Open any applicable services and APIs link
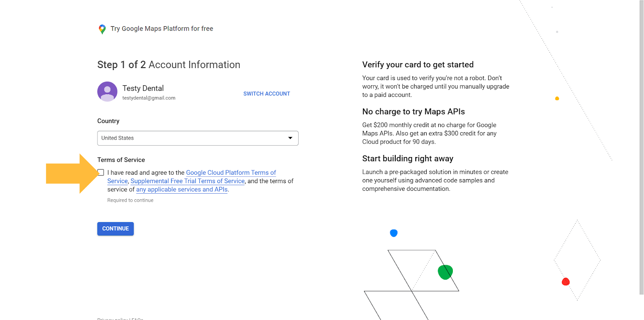 (182, 190)
